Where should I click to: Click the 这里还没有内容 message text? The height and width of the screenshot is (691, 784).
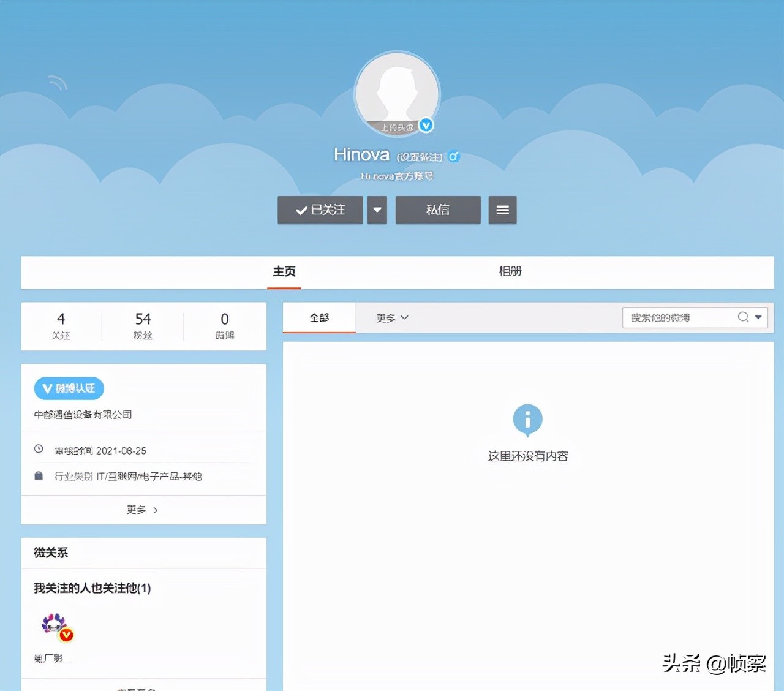(x=528, y=456)
